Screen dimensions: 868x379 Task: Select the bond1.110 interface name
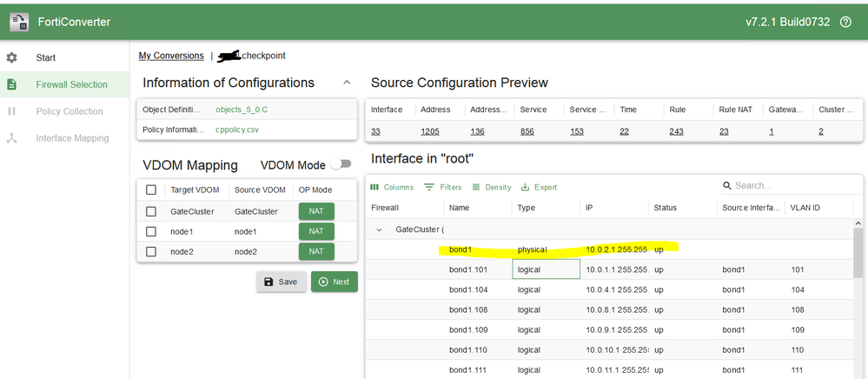tap(468, 350)
